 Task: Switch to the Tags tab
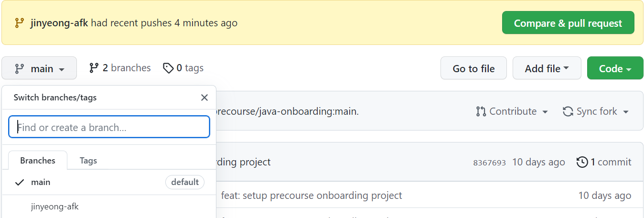click(x=88, y=161)
